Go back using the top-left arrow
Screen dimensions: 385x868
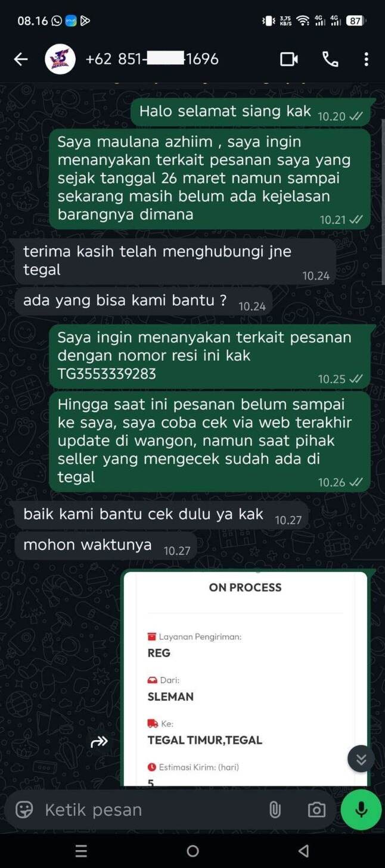(x=21, y=59)
